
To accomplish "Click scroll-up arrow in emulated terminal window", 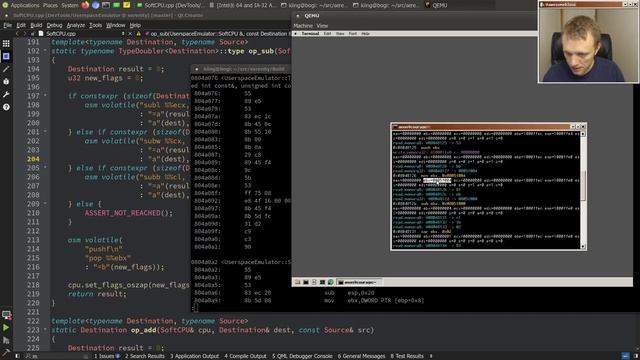I will pyautogui.click(x=583, y=134).
